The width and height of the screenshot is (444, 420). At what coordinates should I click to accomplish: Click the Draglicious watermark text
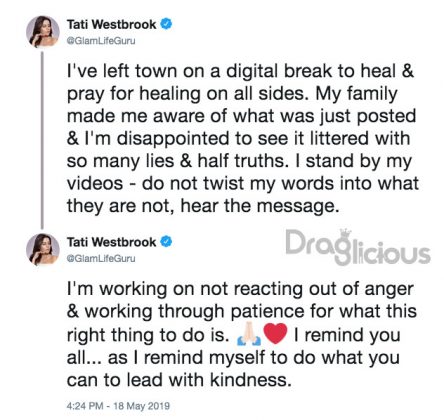pyautogui.click(x=358, y=248)
